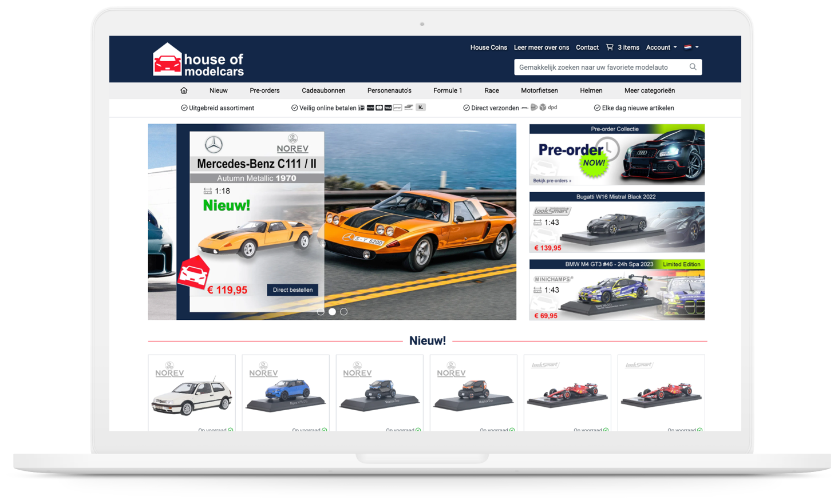Click the VISA payment icon

click(388, 107)
